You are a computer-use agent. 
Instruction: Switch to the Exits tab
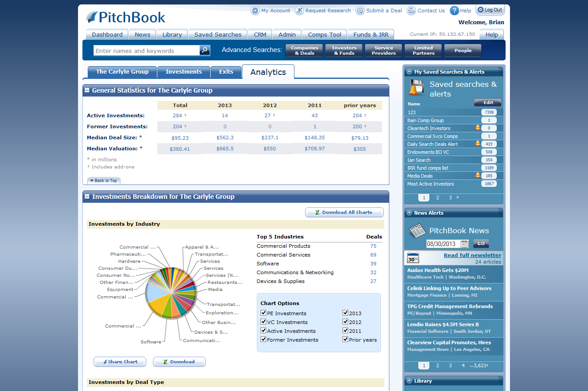[x=226, y=72]
